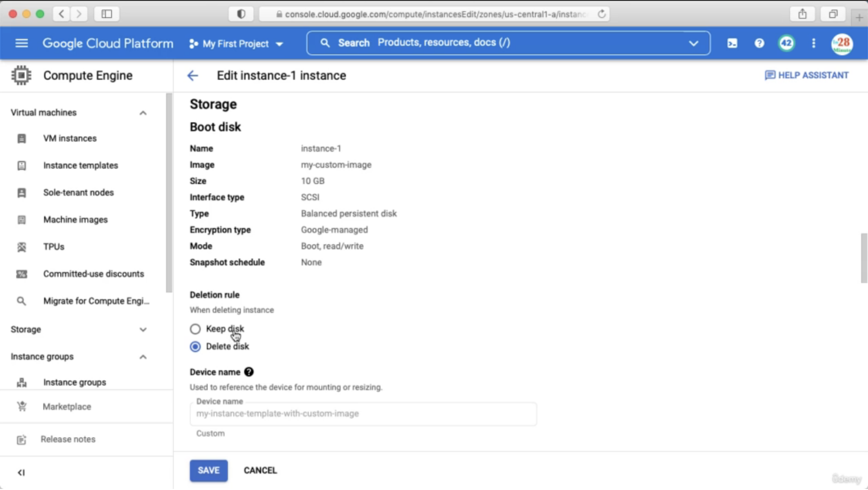Screen dimensions: 868x490
Task: Click the Migrate for Compute Engine icon
Action: (21, 301)
